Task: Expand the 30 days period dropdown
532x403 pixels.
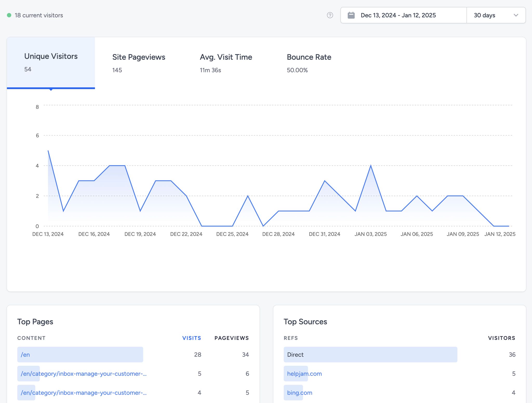Action: click(496, 15)
